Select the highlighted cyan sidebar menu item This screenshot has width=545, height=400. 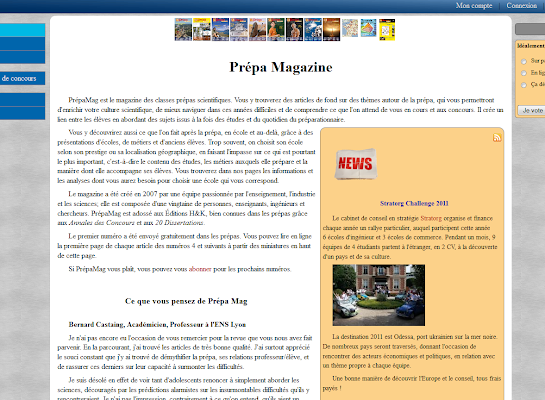[22, 30]
